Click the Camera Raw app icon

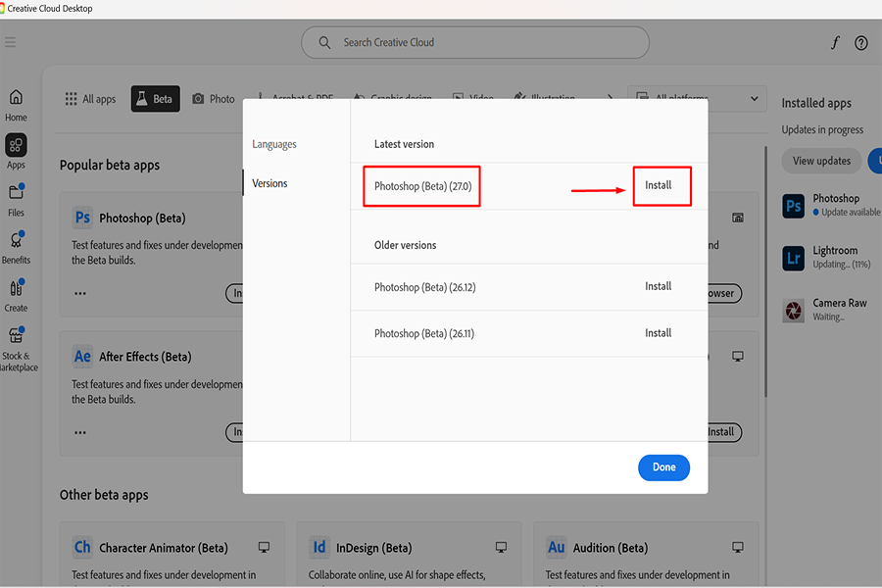coord(794,310)
